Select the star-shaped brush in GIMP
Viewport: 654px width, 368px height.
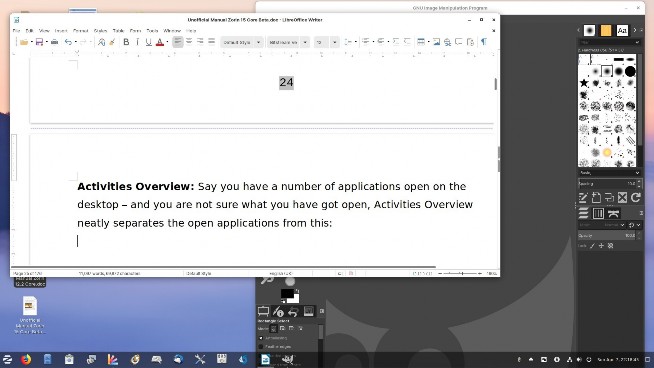pos(584,83)
